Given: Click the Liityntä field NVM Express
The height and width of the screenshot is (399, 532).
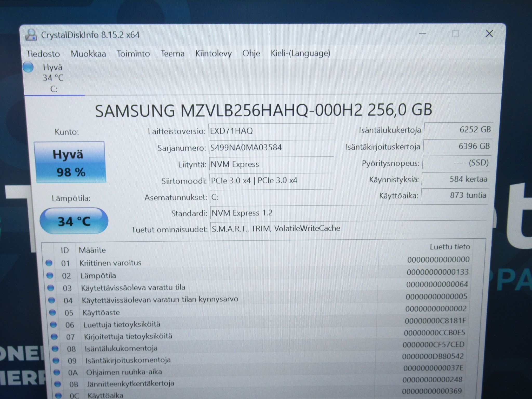Looking at the screenshot, I should point(271,164).
